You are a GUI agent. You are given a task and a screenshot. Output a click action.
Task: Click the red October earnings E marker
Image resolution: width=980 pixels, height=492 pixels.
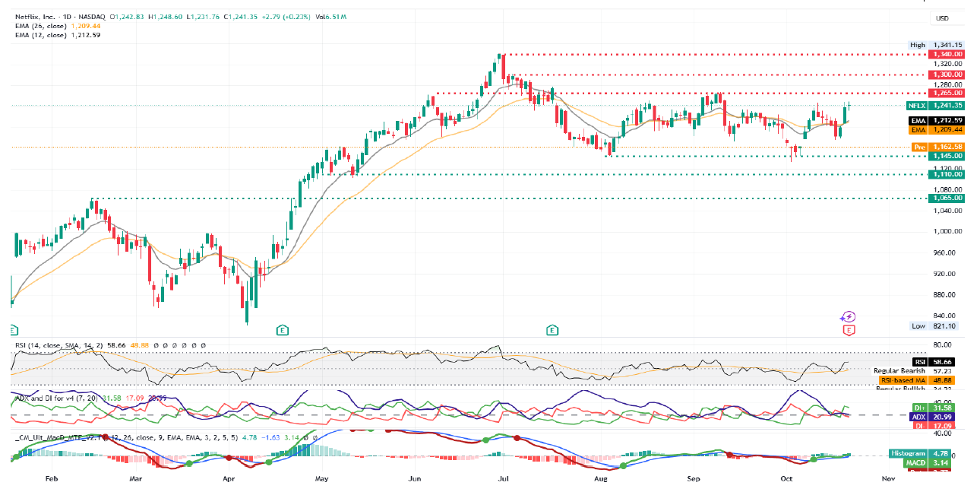849,330
